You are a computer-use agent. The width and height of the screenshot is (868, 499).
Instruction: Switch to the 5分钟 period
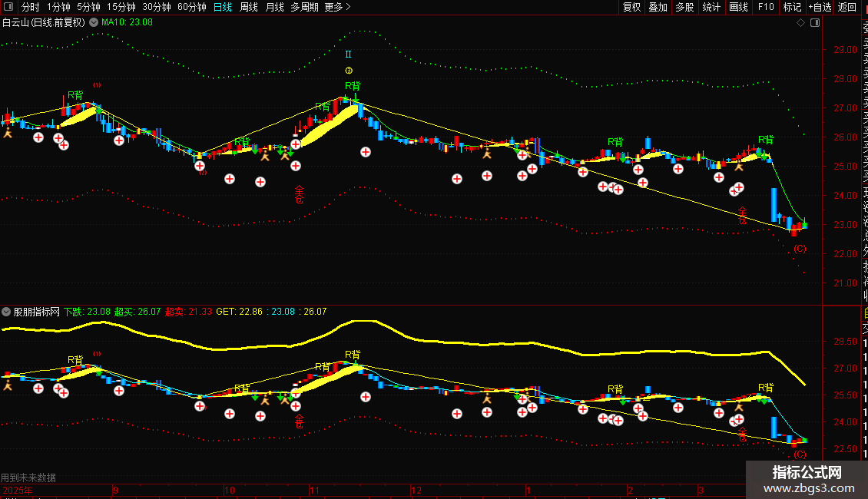click(88, 7)
